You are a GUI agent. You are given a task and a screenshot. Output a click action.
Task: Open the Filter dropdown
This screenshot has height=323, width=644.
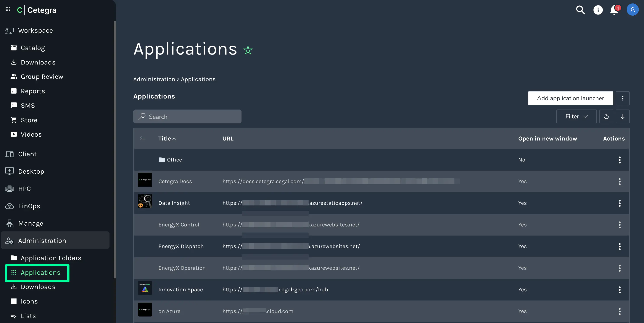pyautogui.click(x=576, y=116)
